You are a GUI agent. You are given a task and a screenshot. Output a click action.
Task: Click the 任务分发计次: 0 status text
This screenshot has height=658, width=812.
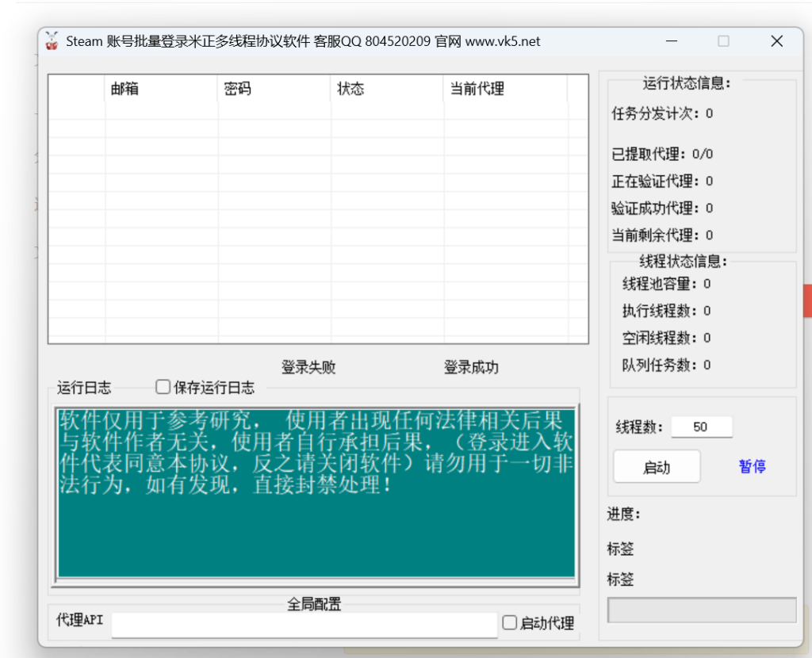pyautogui.click(x=662, y=113)
